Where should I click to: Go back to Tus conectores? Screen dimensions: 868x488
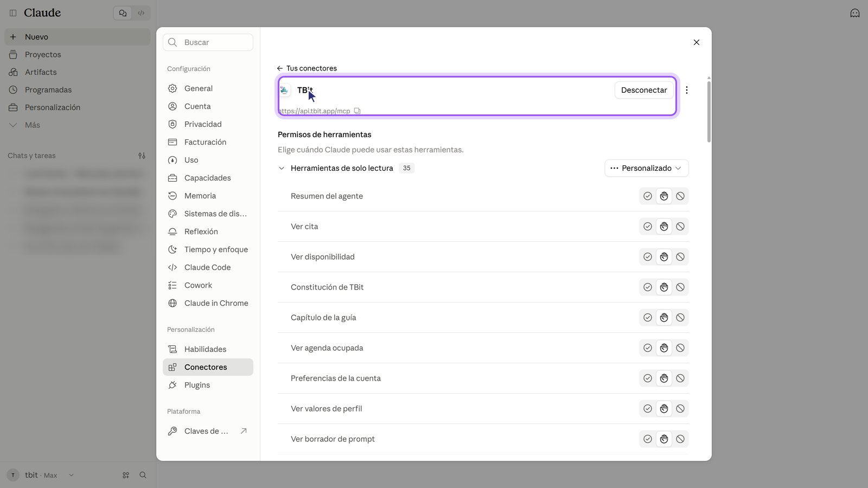pyautogui.click(x=307, y=68)
